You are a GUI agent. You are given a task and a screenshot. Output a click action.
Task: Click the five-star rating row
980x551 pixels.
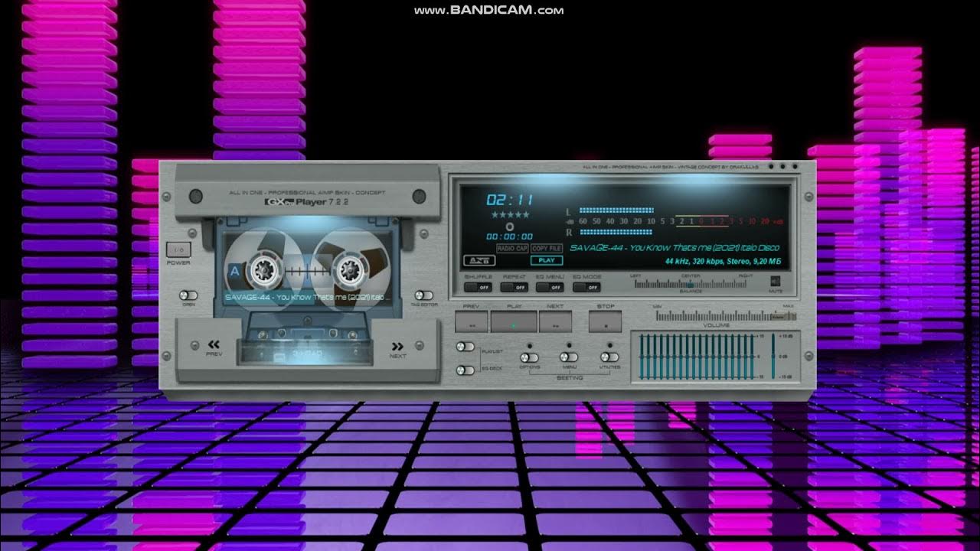pyautogui.click(x=511, y=216)
